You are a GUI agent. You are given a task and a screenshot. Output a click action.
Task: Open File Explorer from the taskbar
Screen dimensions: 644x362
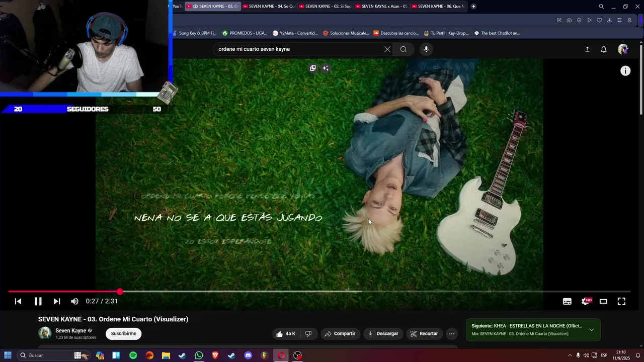tap(166, 355)
